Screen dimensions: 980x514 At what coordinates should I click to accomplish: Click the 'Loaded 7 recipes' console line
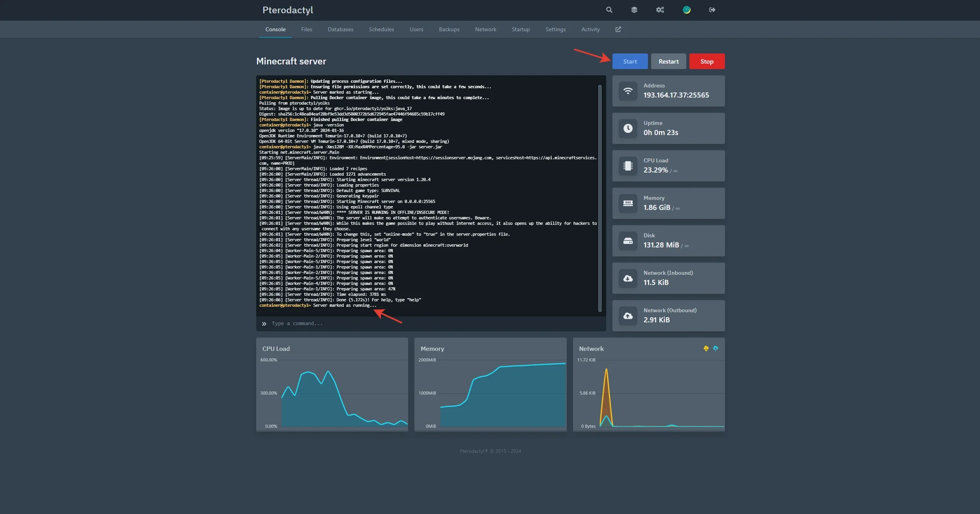[x=313, y=169]
